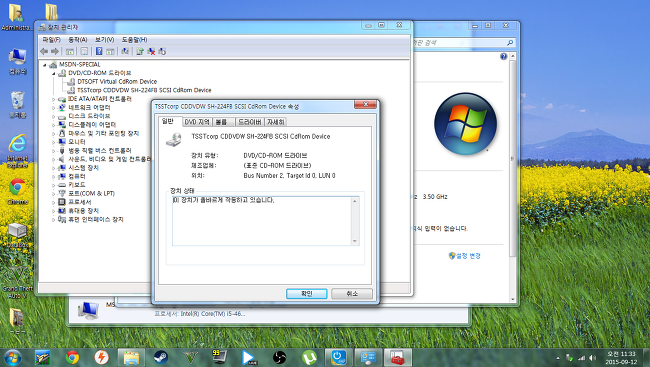The width and height of the screenshot is (650, 367).
Task: Click the OBS icon on the taskbar
Action: [280, 357]
